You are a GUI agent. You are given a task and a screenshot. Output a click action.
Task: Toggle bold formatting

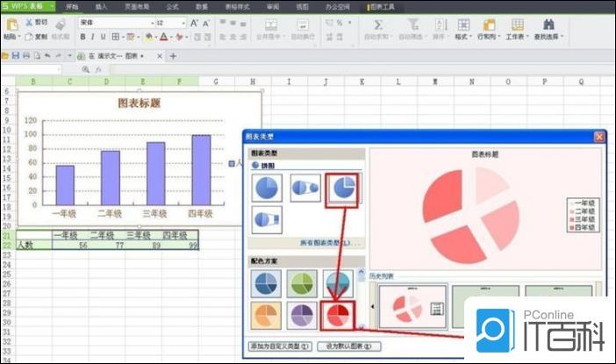pos(82,37)
